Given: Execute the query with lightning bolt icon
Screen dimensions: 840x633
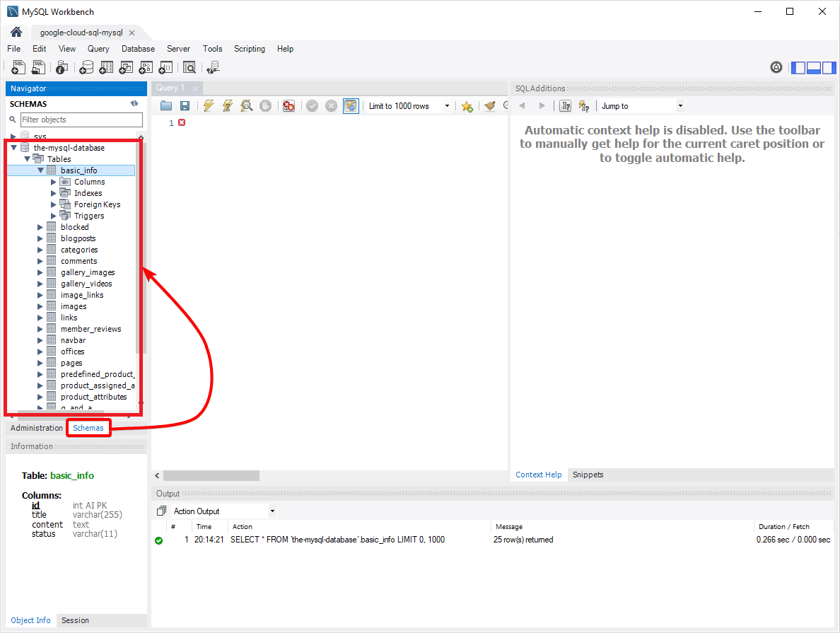Looking at the screenshot, I should coord(209,106).
